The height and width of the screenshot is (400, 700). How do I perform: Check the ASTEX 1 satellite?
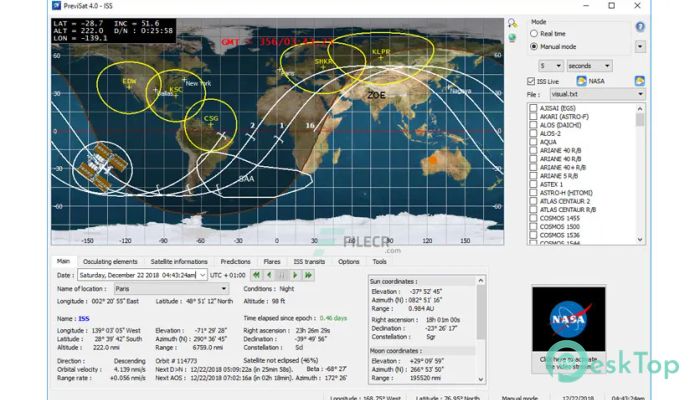[533, 184]
